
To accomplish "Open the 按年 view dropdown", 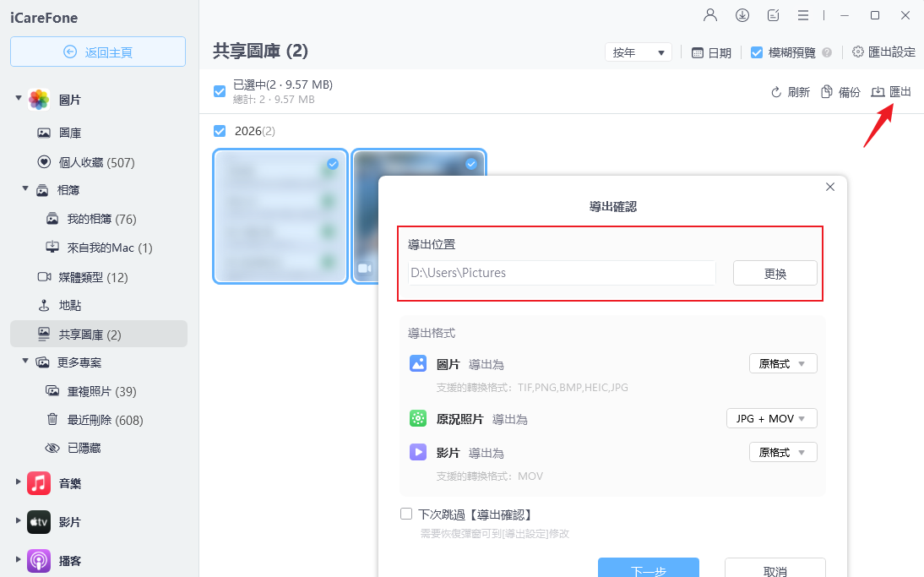I will coord(638,52).
